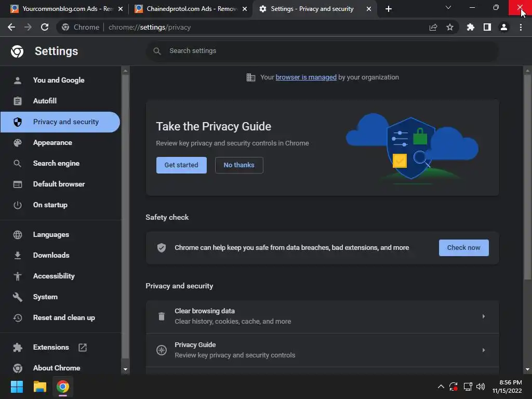532x399 pixels.
Task: Click the Appearance palette icon
Action: tap(17, 143)
